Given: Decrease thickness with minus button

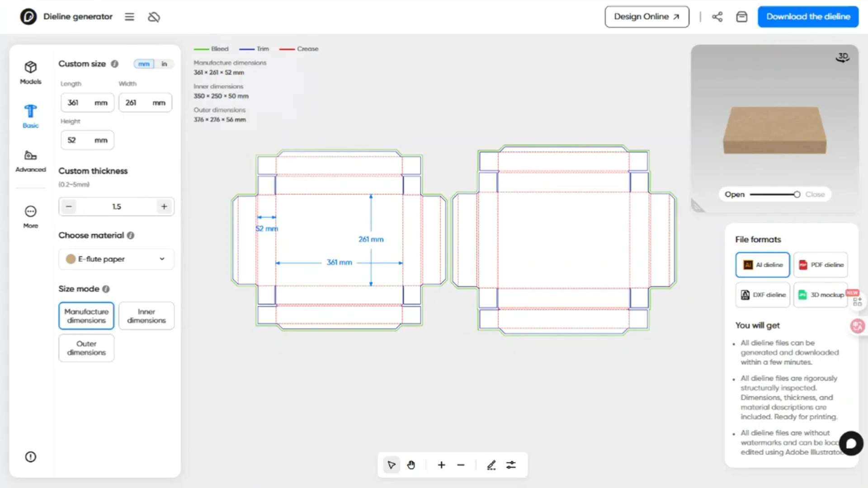Looking at the screenshot, I should coord(69,206).
